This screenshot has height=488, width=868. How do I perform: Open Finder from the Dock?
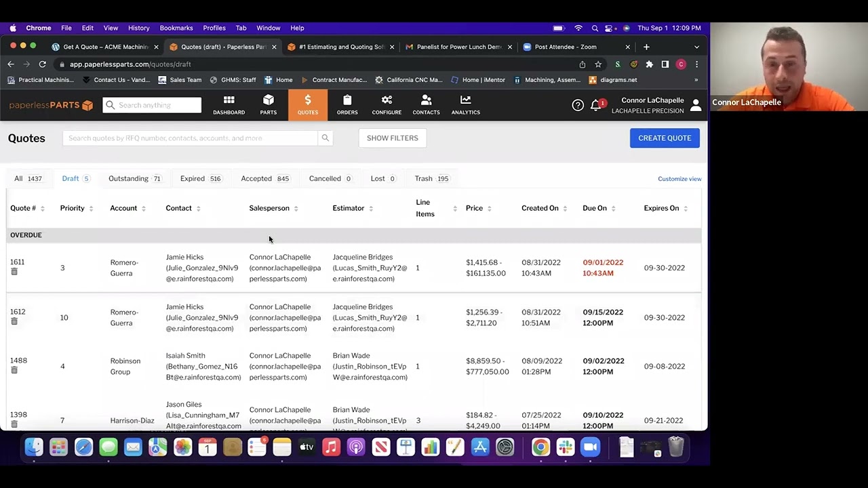pos(34,447)
